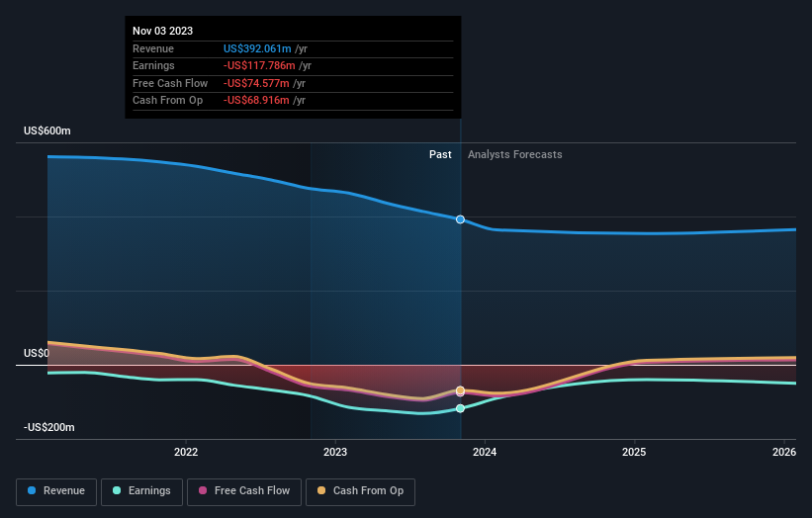The width and height of the screenshot is (812, 518).
Task: Toggle the Earnings legend button
Action: pos(141,491)
